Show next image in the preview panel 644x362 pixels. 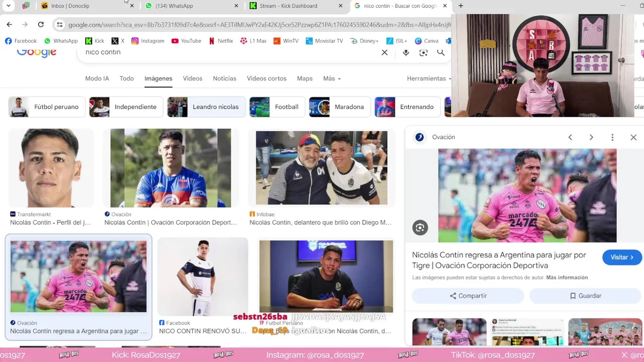[591, 137]
